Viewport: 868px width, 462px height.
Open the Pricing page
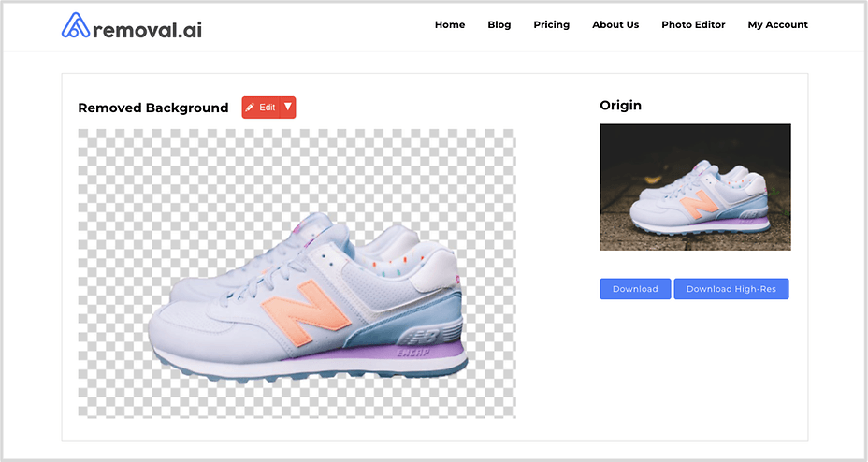[551, 25]
